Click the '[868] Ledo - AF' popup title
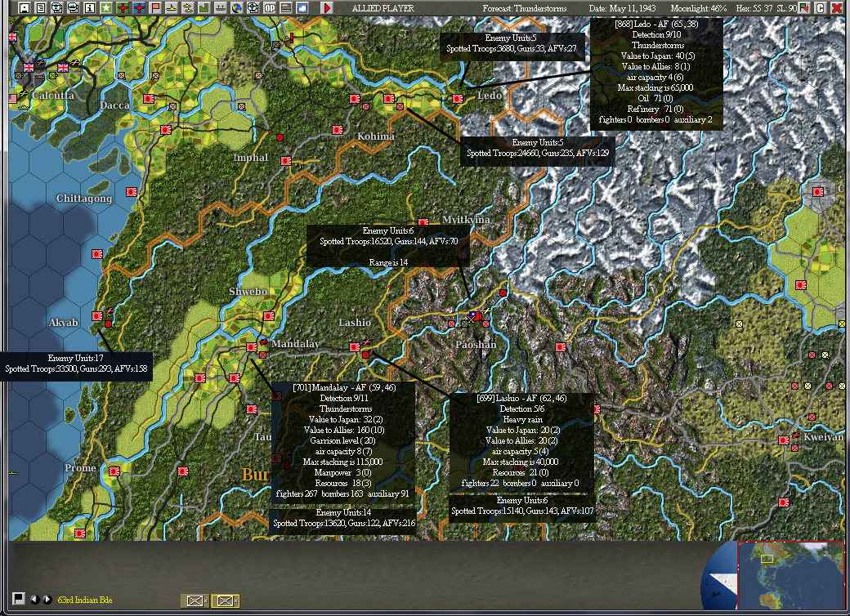Screen dimensions: 850x616 coord(656,24)
